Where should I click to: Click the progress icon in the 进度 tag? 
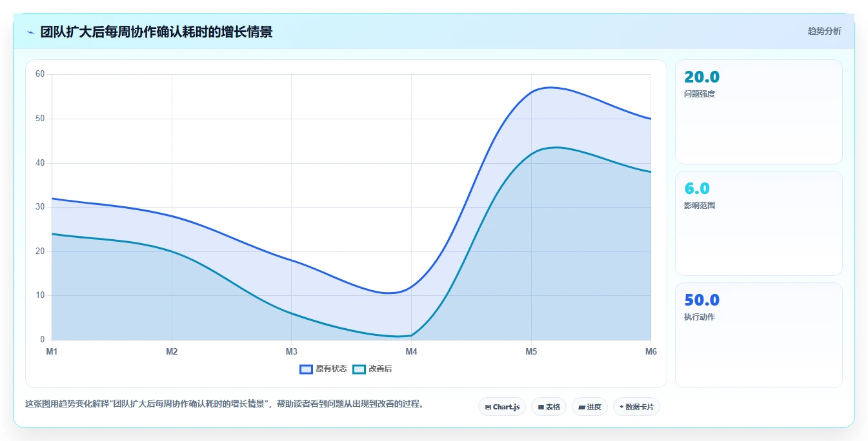tap(581, 407)
